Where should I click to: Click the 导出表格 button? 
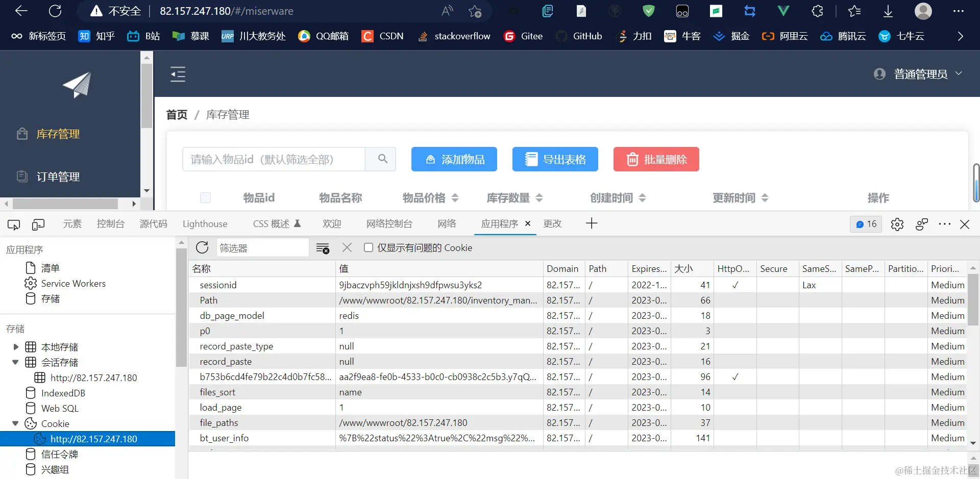point(555,159)
